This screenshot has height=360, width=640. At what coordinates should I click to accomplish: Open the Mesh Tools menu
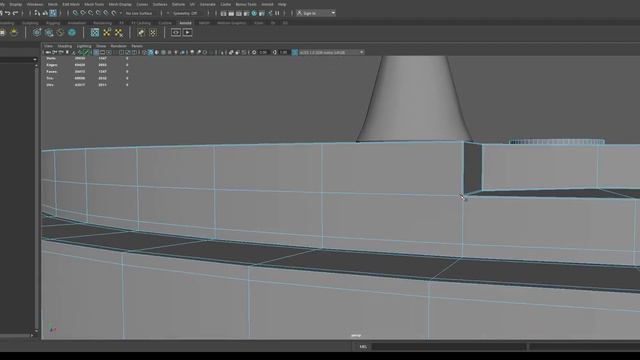(x=94, y=4)
